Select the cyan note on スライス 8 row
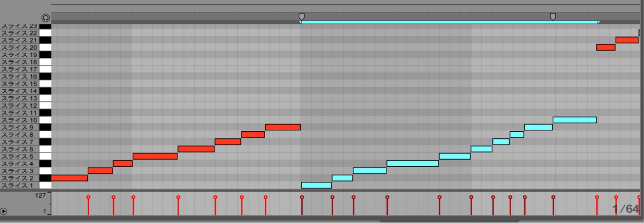The image size is (644, 223). 517,134
